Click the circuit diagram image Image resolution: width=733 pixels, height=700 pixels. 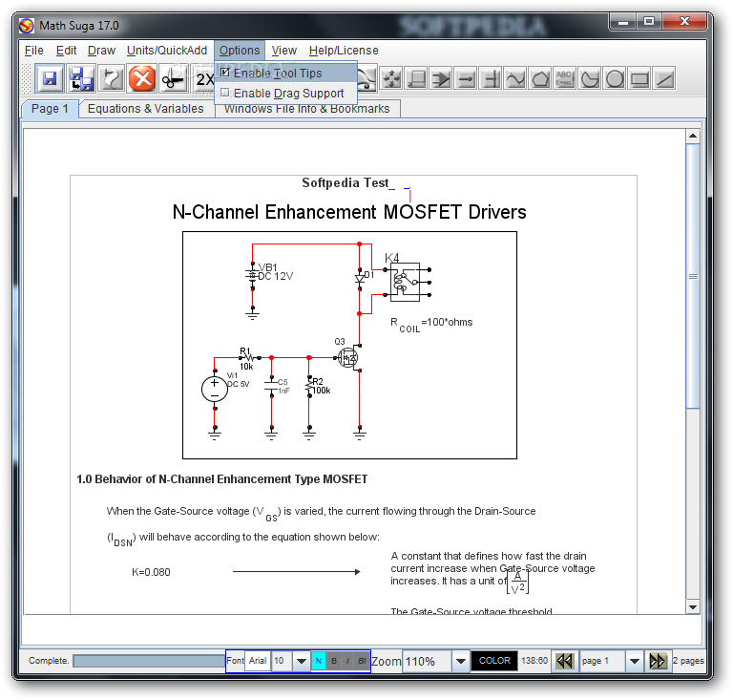[x=349, y=345]
